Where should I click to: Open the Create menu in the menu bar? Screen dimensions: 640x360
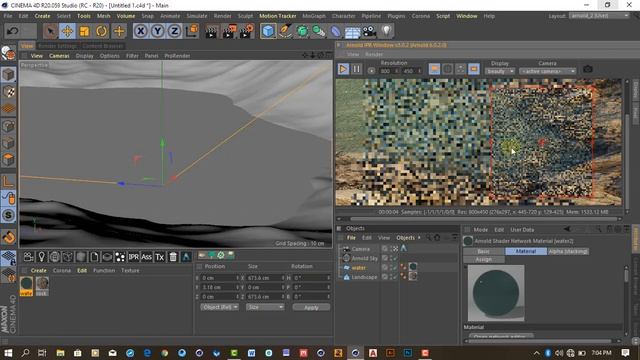click(x=42, y=16)
